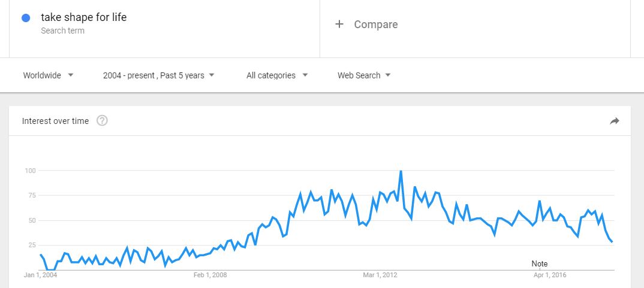Expand the Worldwide region dropdown
This screenshot has width=644, height=288.
[48, 75]
